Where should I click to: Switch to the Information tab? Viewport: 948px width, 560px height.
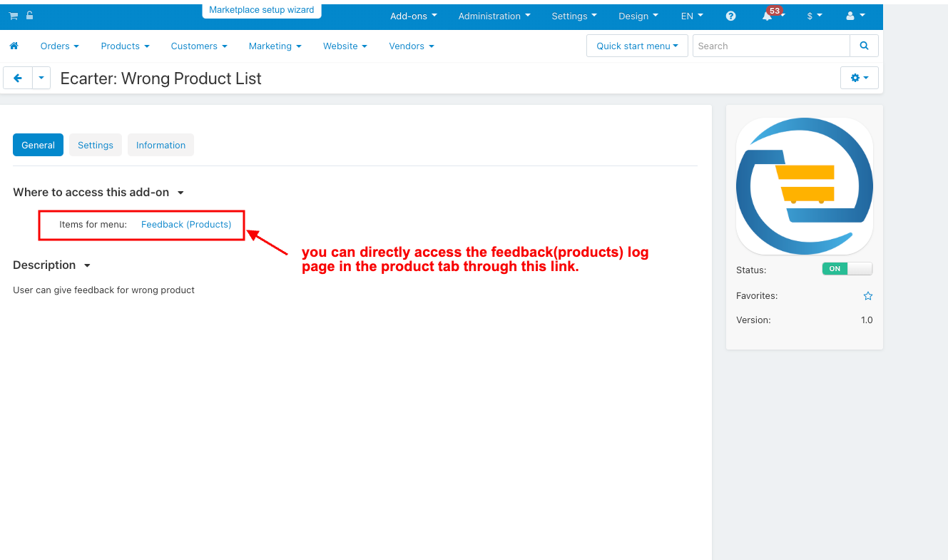tap(160, 145)
